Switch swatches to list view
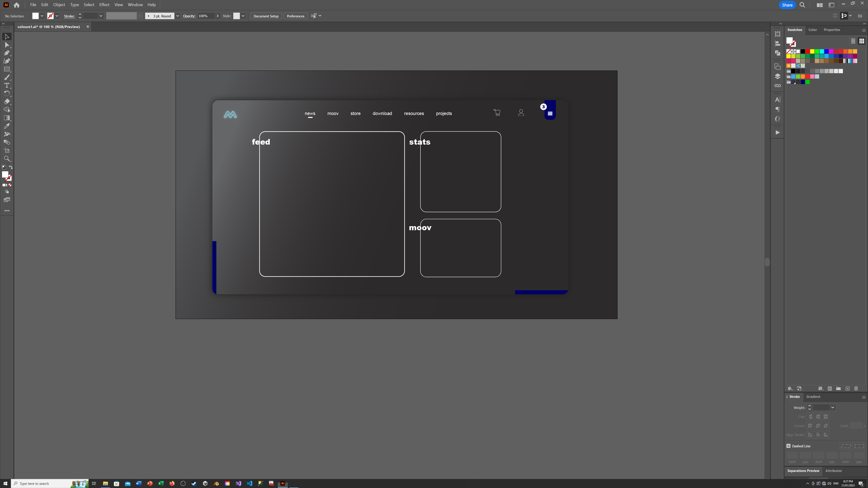This screenshot has height=488, width=868. [853, 41]
